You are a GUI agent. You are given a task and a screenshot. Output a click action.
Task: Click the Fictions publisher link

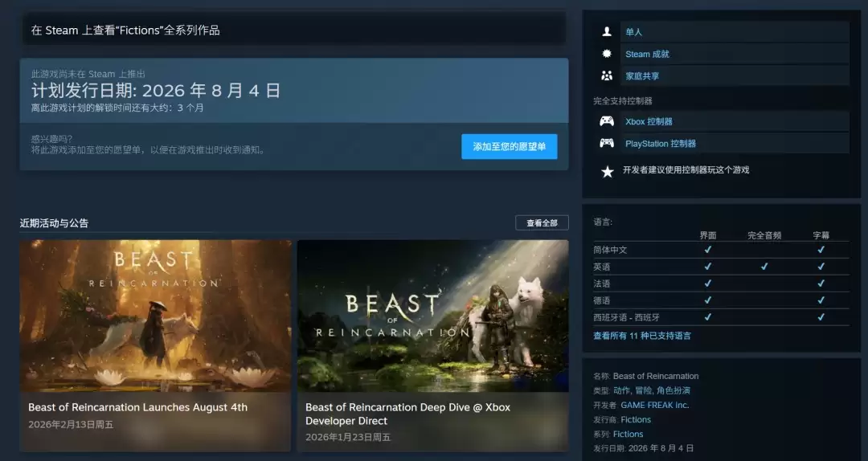coord(636,419)
